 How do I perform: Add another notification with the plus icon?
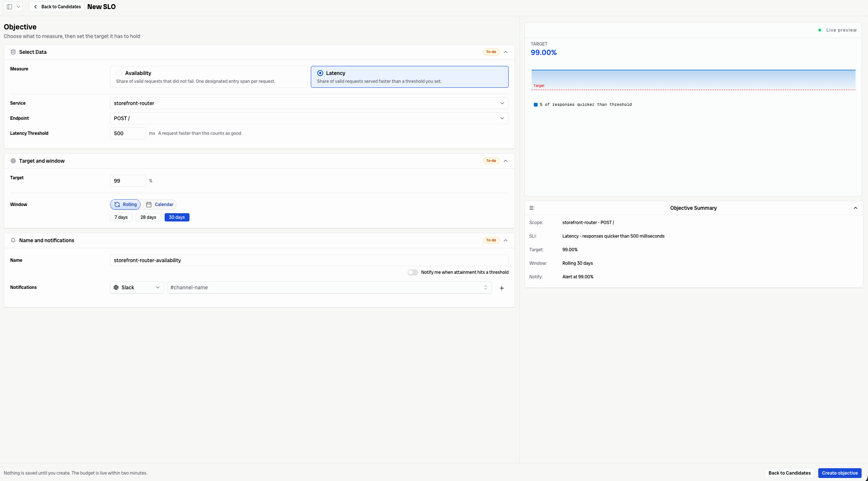[502, 288]
